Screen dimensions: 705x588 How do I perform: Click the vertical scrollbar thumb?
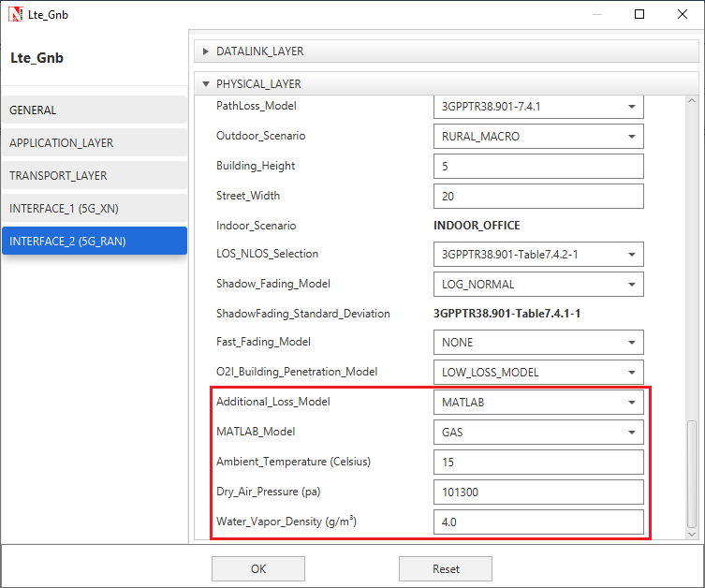pyautogui.click(x=692, y=475)
